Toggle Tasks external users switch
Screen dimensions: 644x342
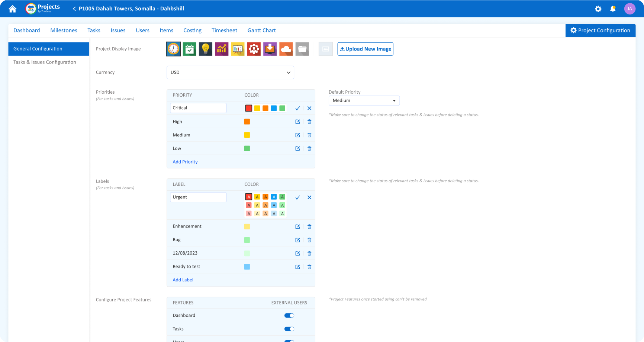289,329
